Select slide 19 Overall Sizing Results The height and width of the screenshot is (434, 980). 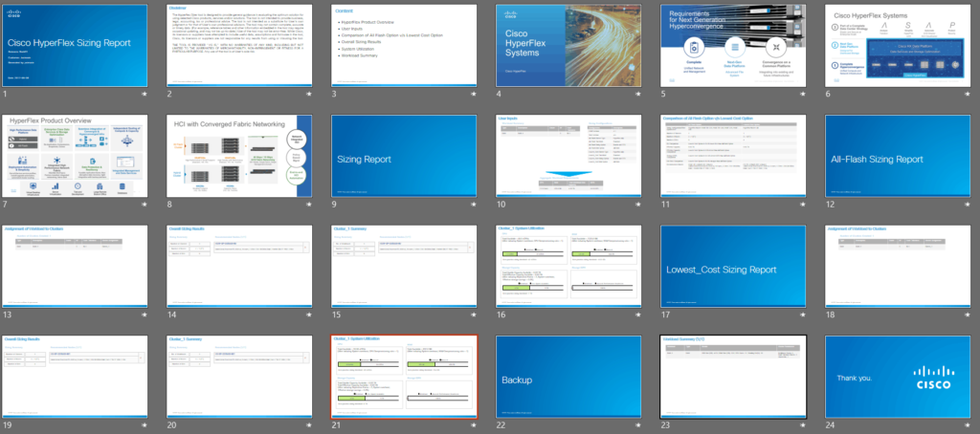75,378
